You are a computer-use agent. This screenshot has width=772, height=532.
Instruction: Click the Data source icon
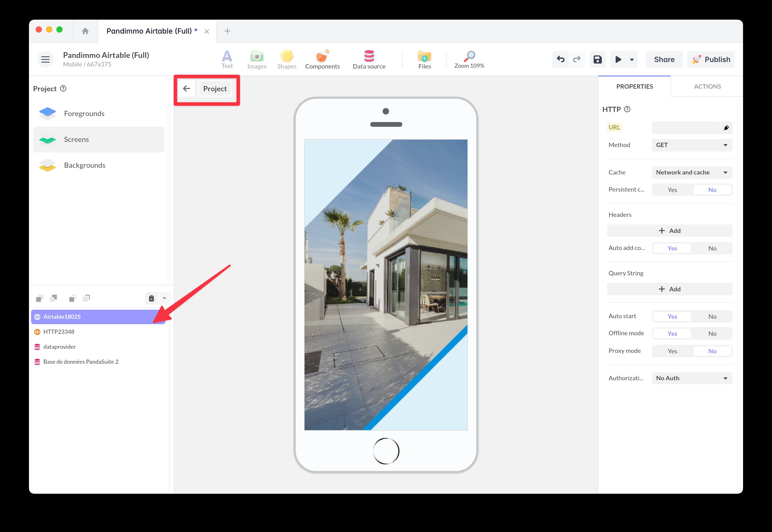pyautogui.click(x=369, y=59)
